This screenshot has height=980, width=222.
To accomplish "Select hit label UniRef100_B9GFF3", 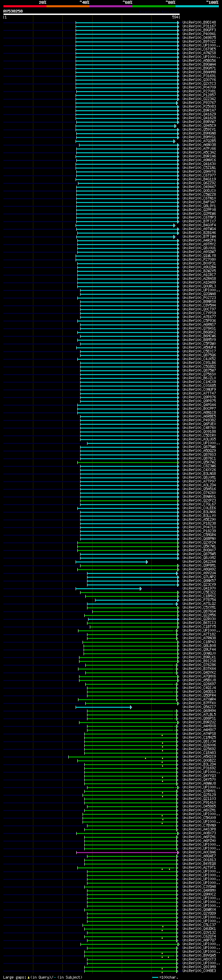I will pos(199,30).
